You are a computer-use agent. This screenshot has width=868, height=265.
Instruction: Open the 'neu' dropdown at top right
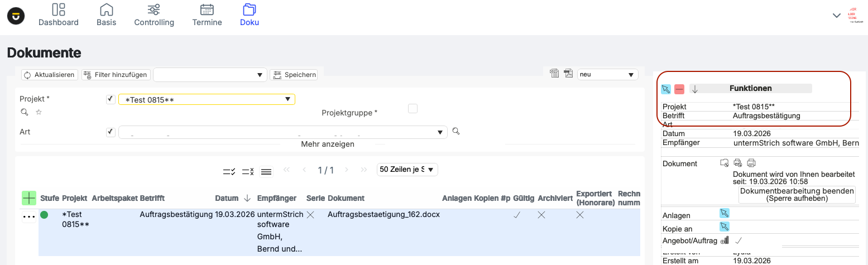607,74
